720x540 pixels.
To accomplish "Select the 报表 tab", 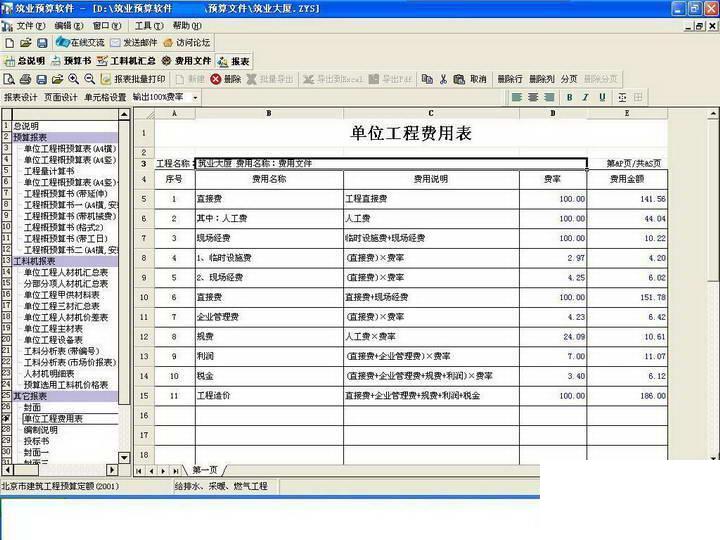I will coord(234,61).
